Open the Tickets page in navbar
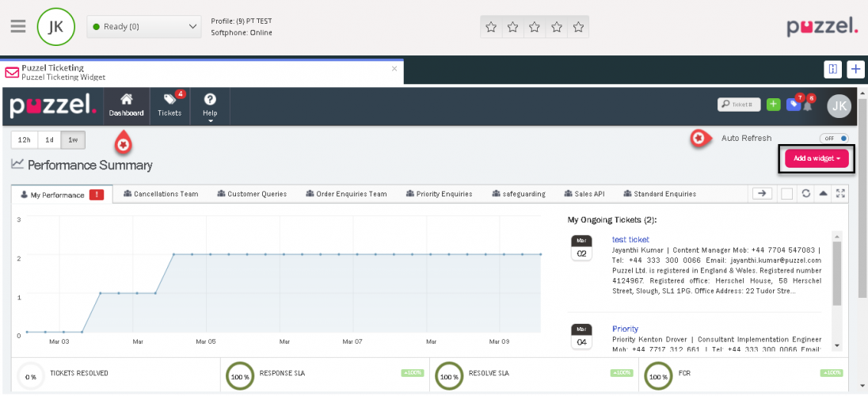868x396 pixels. click(171, 105)
